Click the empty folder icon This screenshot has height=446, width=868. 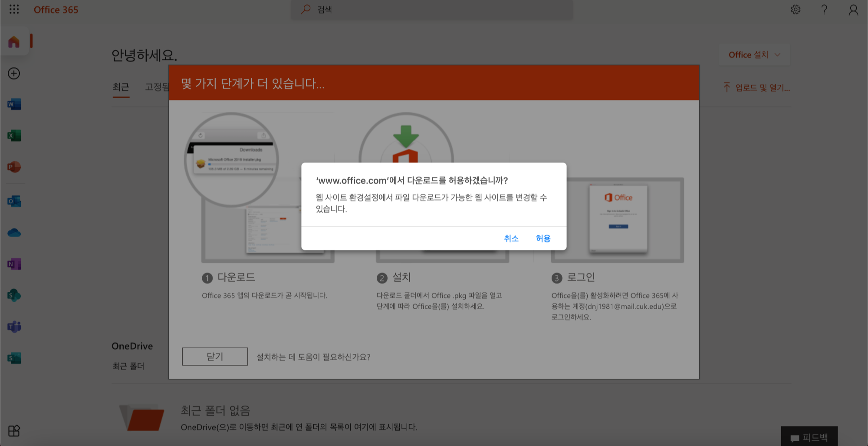pyautogui.click(x=142, y=417)
